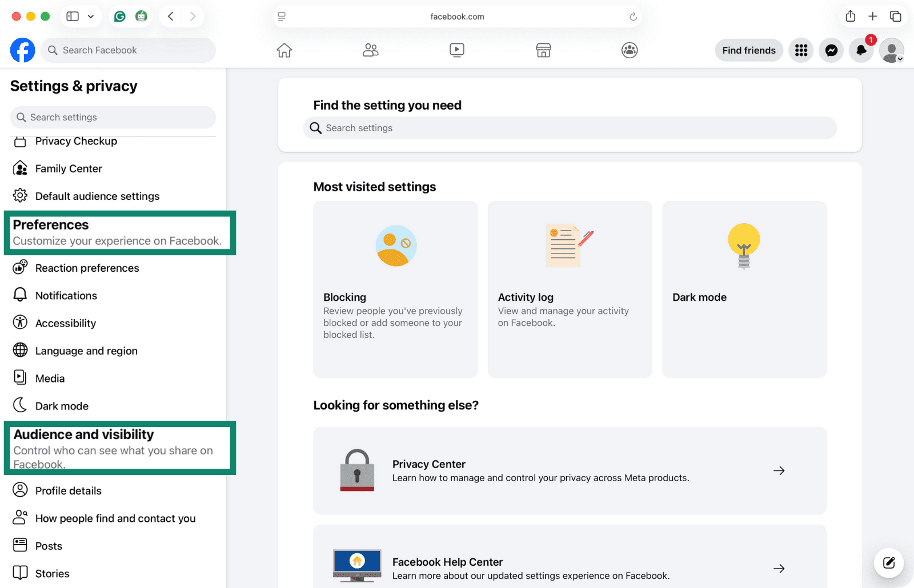
Task: Click the Blocking settings card
Action: click(395, 289)
